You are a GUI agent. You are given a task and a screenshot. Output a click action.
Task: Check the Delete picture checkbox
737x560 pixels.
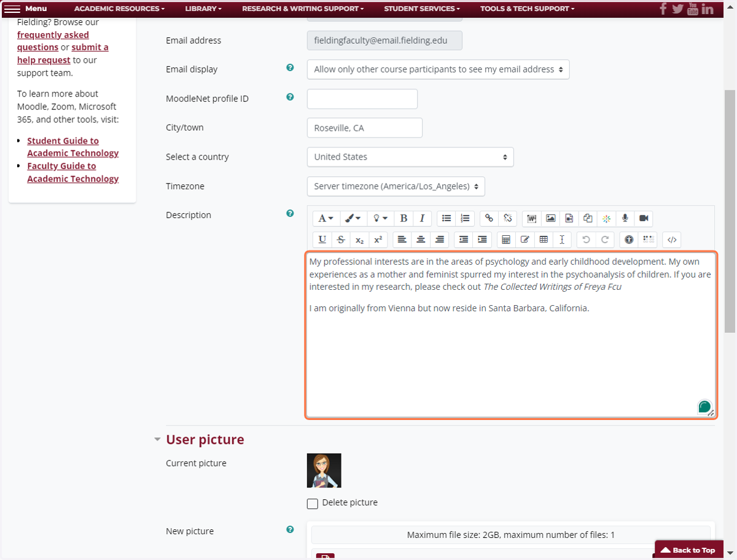point(313,504)
